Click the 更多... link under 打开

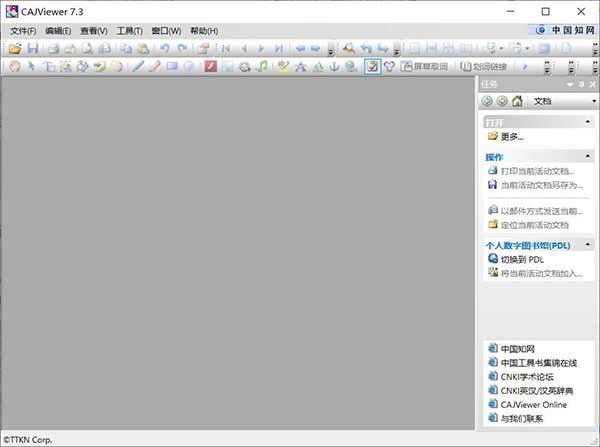click(x=511, y=136)
